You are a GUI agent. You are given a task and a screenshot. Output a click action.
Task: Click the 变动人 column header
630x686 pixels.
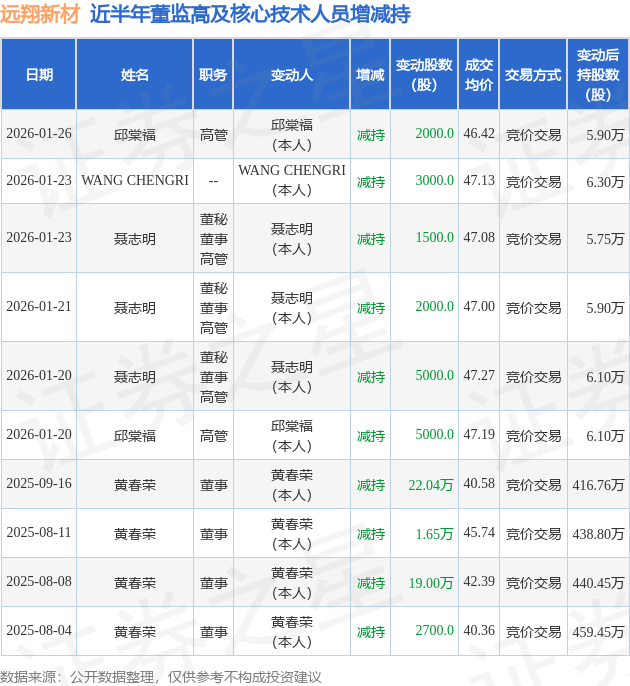coord(292,75)
